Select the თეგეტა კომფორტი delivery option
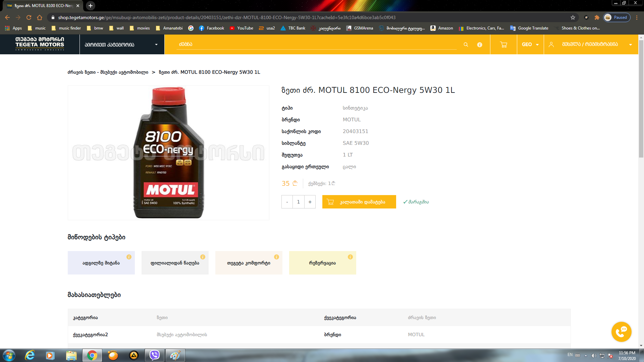This screenshot has width=644, height=362. click(x=249, y=263)
